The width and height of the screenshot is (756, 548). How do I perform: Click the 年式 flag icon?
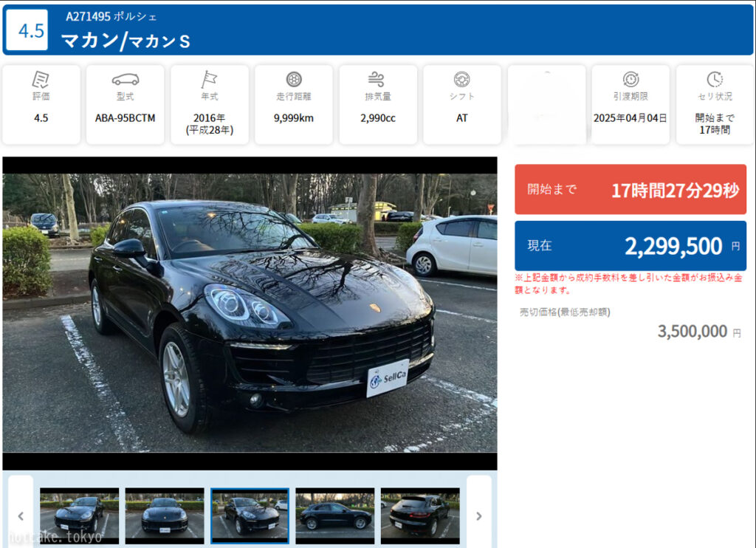coord(209,79)
